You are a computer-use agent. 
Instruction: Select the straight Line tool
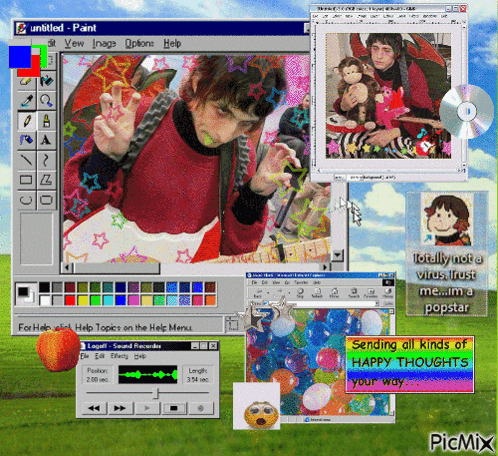point(26,160)
